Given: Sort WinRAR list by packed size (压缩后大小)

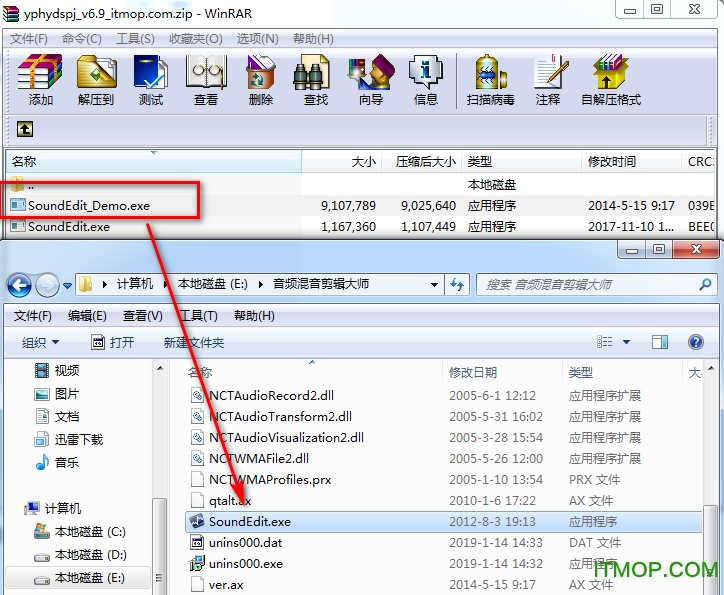Looking at the screenshot, I should pyautogui.click(x=421, y=162).
